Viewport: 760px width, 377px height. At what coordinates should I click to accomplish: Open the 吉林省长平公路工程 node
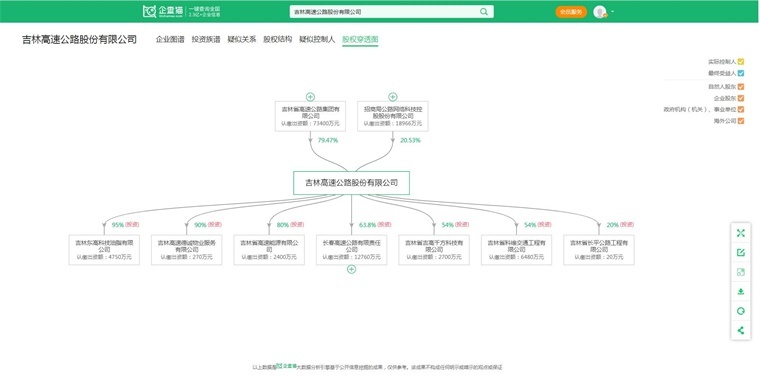click(599, 250)
